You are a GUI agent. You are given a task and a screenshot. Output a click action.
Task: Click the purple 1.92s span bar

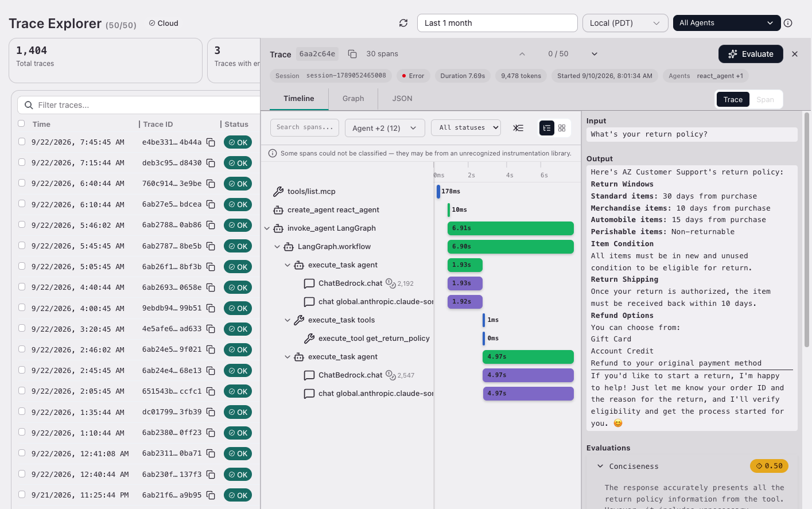tap(465, 302)
